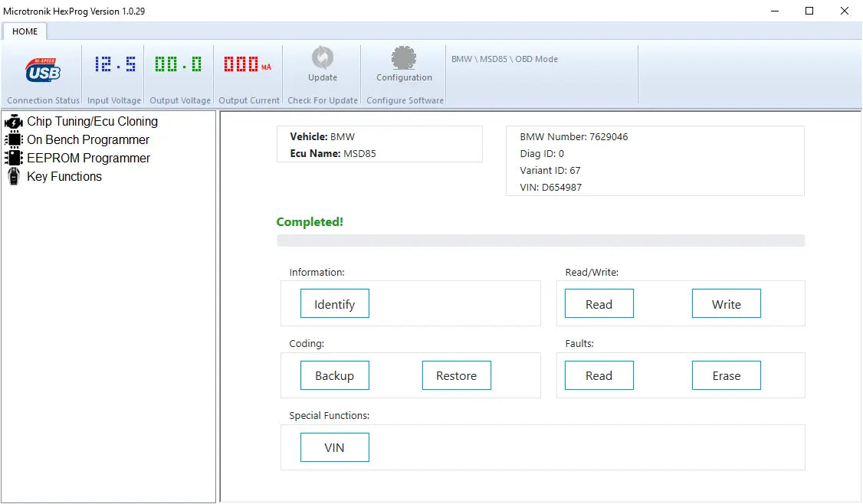Click the red Output Current display

click(247, 64)
